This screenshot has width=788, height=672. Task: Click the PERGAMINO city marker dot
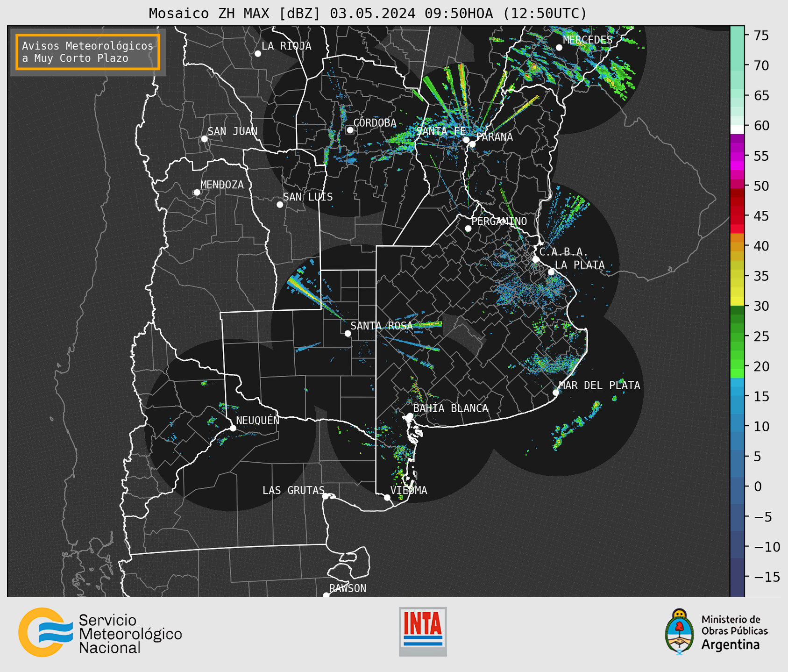(468, 229)
